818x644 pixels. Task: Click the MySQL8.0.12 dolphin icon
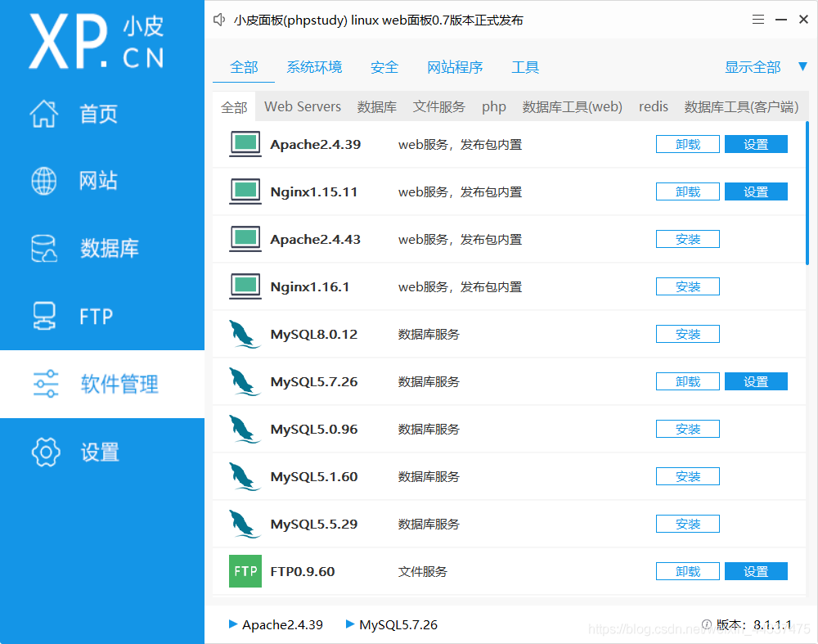245,335
